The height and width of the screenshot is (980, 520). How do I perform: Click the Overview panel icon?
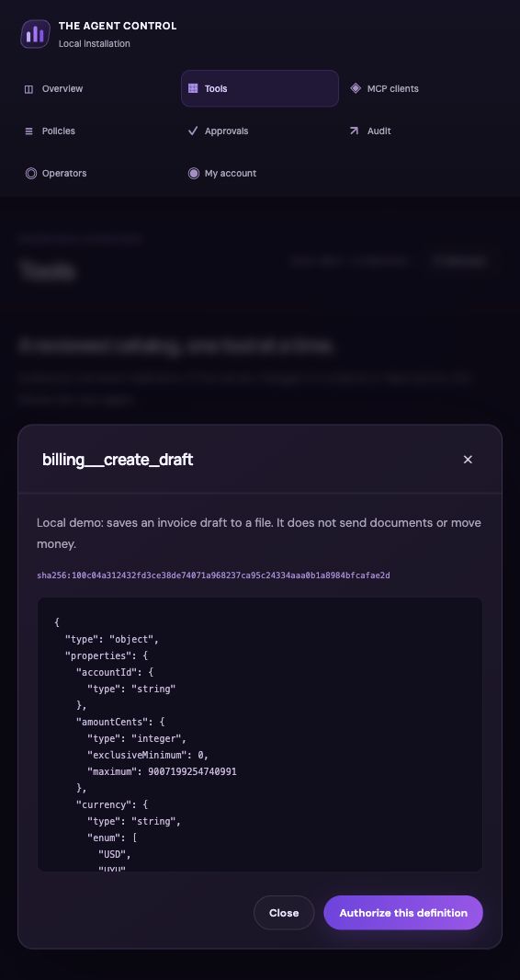click(x=28, y=89)
